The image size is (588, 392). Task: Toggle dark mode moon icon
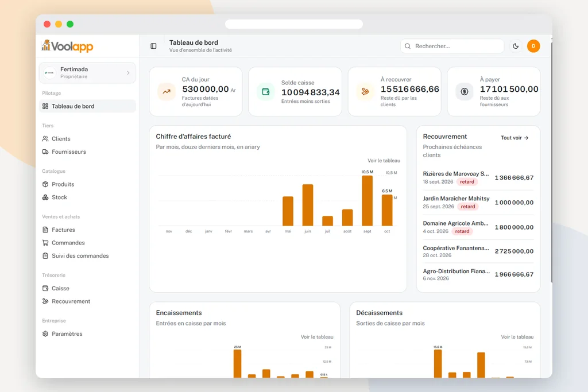pos(516,46)
